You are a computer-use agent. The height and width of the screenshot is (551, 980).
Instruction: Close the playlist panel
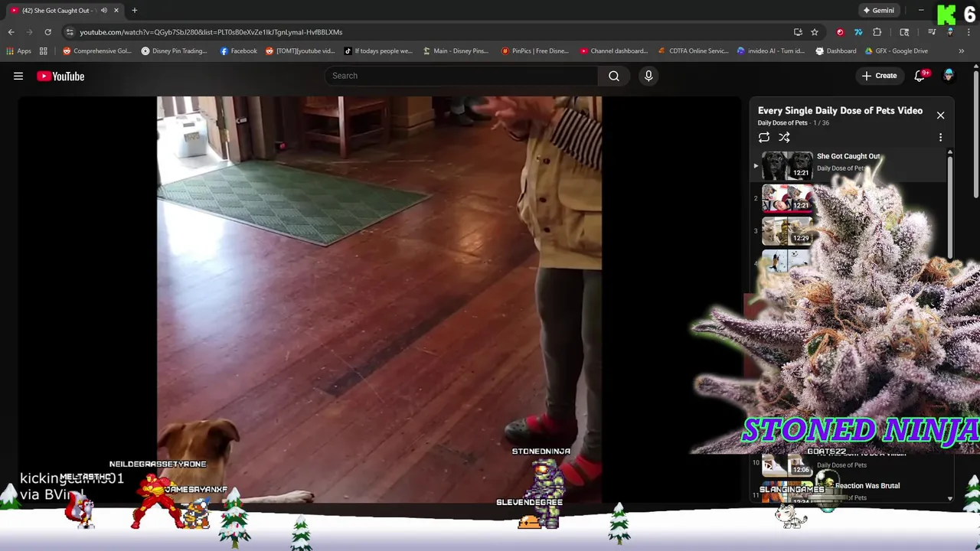click(940, 116)
